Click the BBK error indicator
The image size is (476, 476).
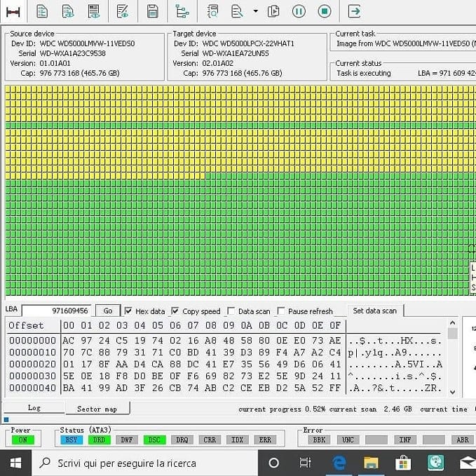click(320, 440)
